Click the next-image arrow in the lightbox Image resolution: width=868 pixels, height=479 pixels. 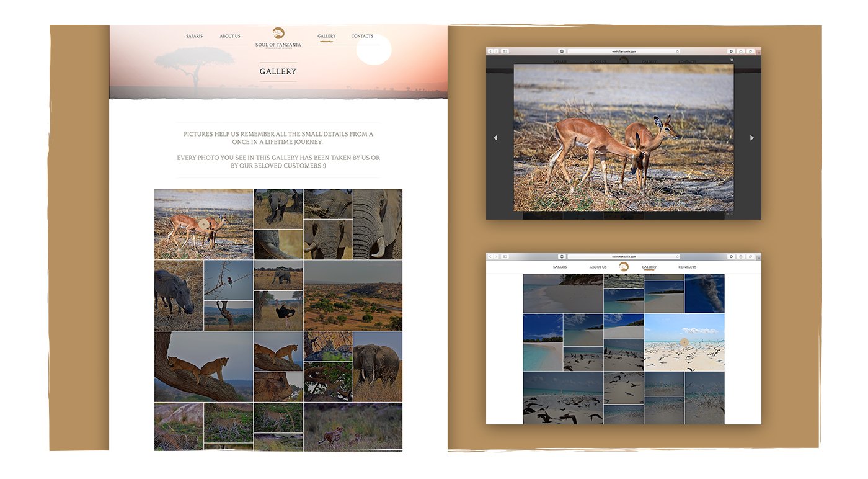point(751,138)
